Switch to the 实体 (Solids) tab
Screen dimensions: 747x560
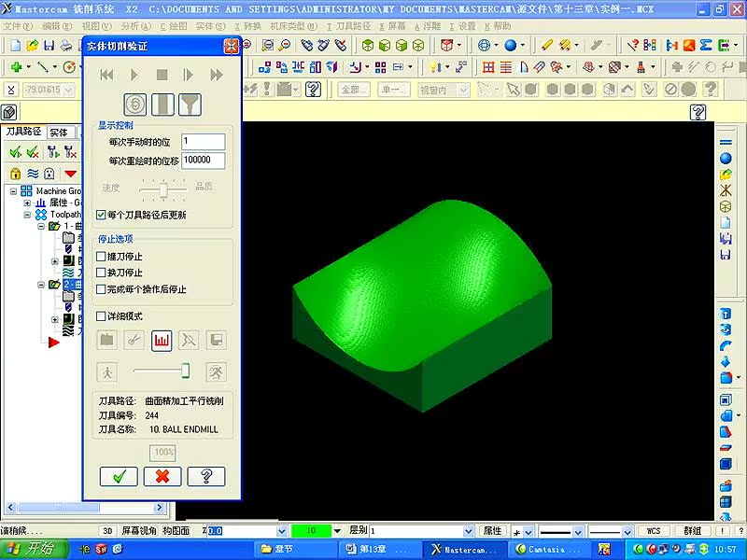(59, 133)
